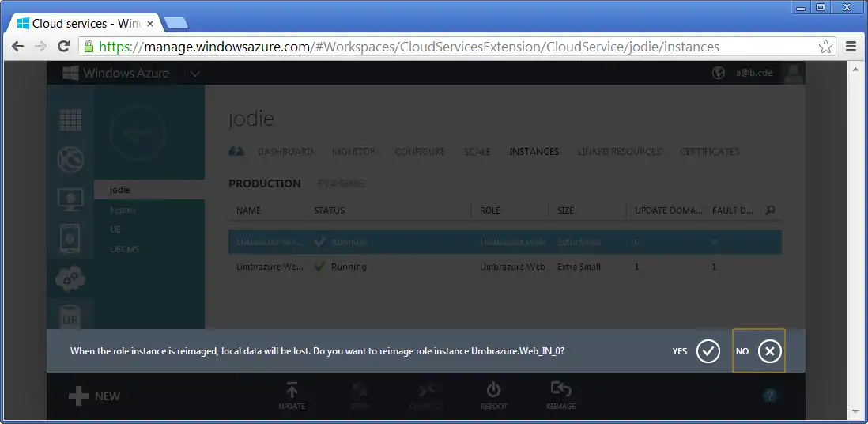Reload the page in the browser
The width and height of the screenshot is (868, 424).
coord(64,47)
